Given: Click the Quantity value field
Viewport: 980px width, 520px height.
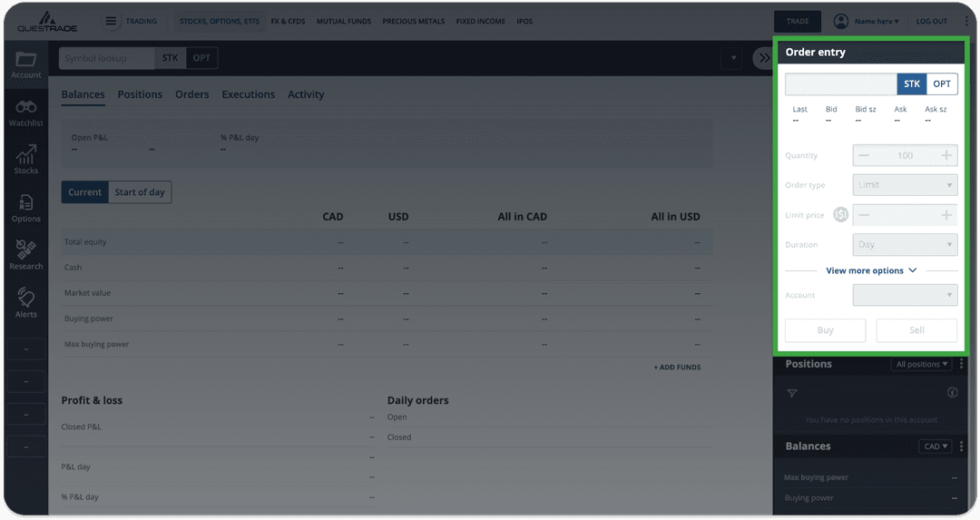Looking at the screenshot, I should (905, 155).
